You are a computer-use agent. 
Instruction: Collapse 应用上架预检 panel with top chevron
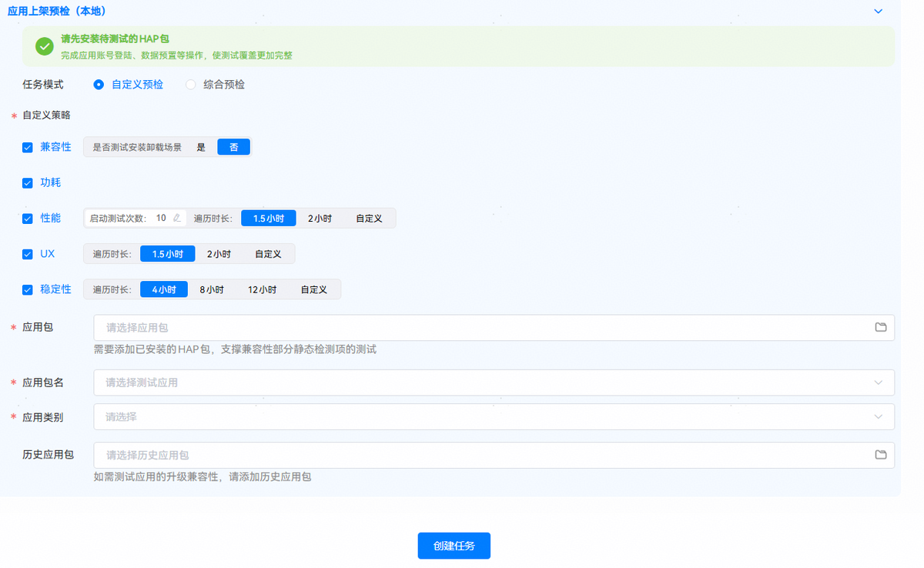[878, 12]
